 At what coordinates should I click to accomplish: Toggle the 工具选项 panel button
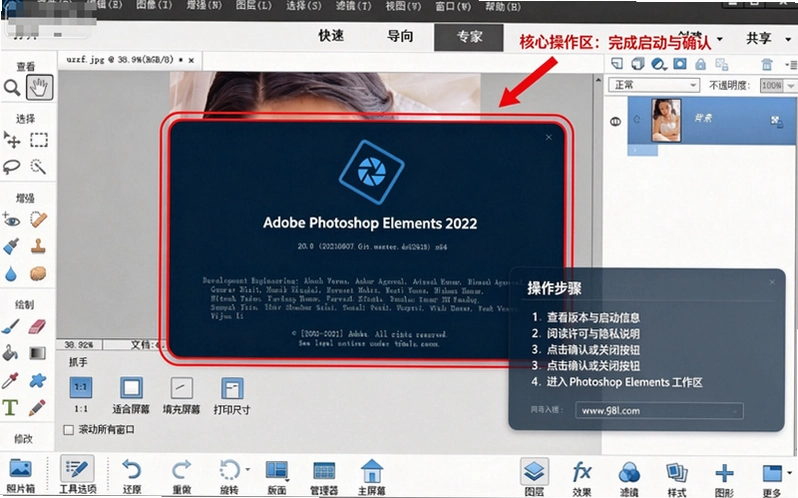(x=77, y=475)
